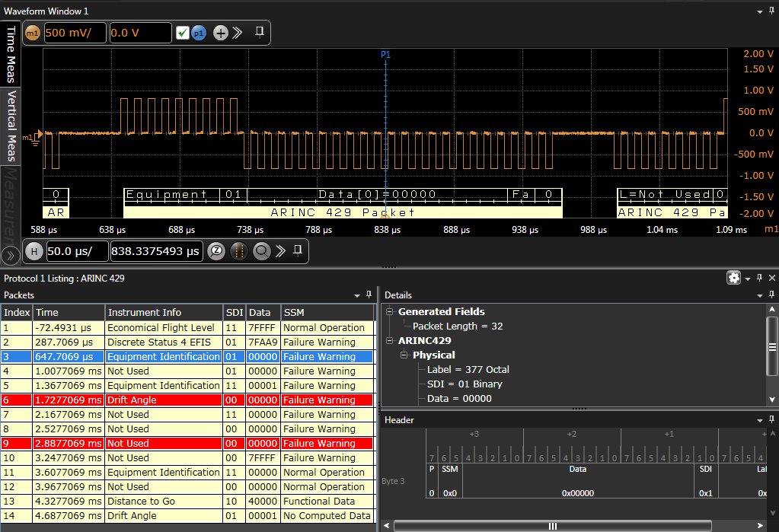The image size is (779, 532).
Task: Pin the Waveform Window toolbar
Action: coord(258,33)
